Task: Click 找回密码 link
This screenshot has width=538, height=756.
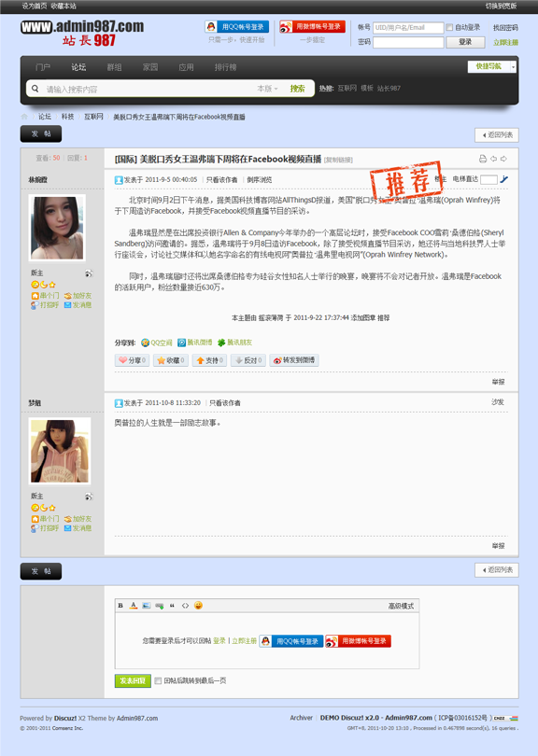Action: 505,27
